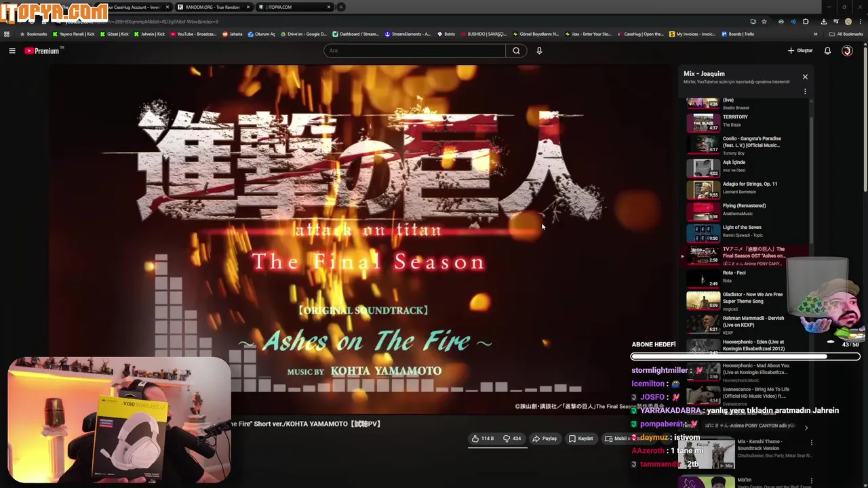Activate voice search microphone
The height and width of the screenshot is (488, 868).
tap(539, 51)
